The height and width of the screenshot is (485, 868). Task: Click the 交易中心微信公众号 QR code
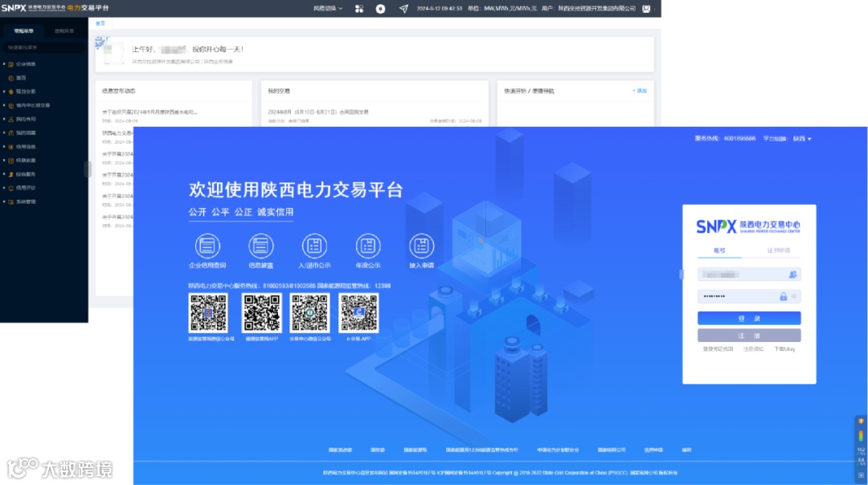point(310,313)
